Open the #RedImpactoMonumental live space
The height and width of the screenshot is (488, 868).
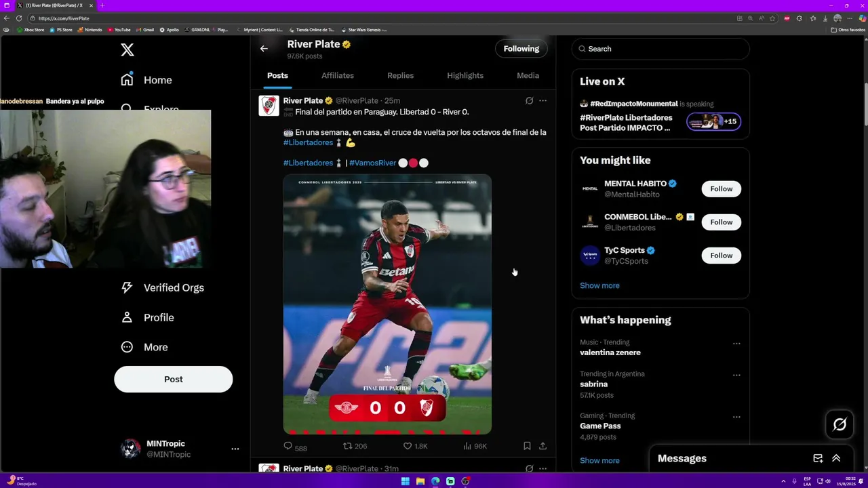660,115
